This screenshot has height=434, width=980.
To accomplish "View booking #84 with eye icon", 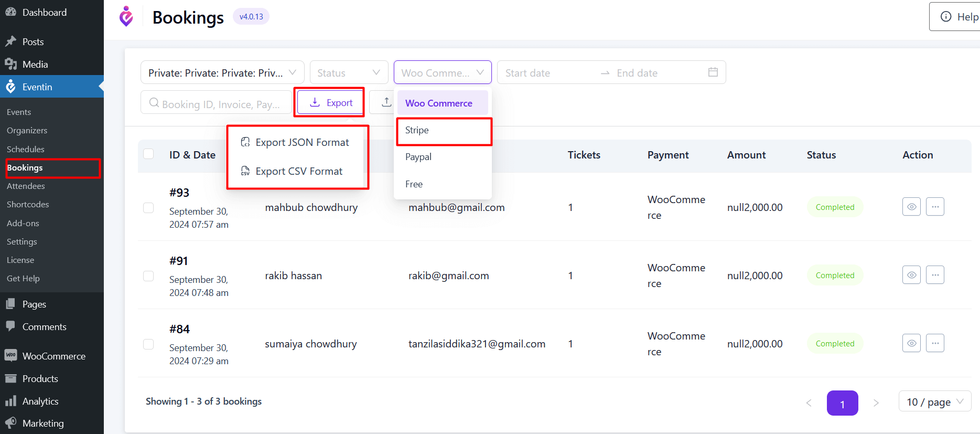I will (911, 343).
